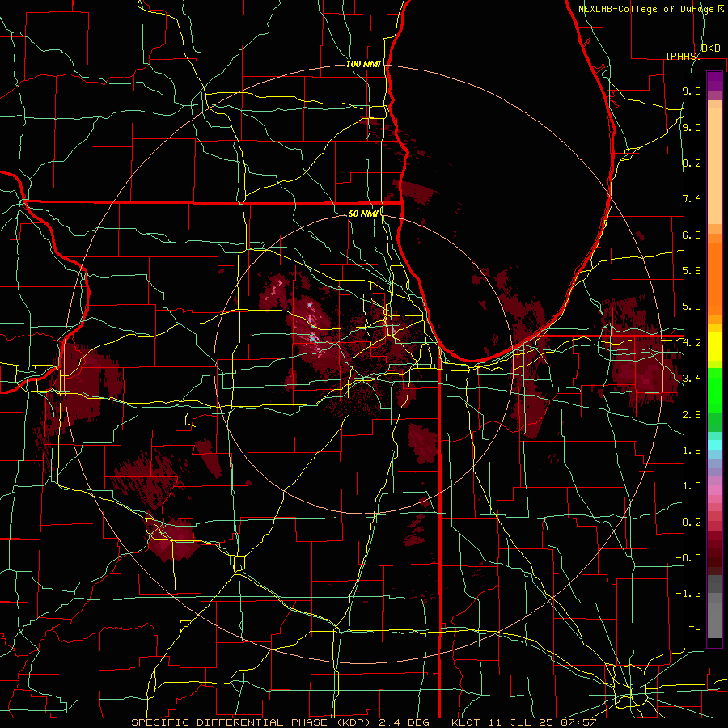
Task: Click the 9.0 value on the color scale
Action: click(692, 127)
